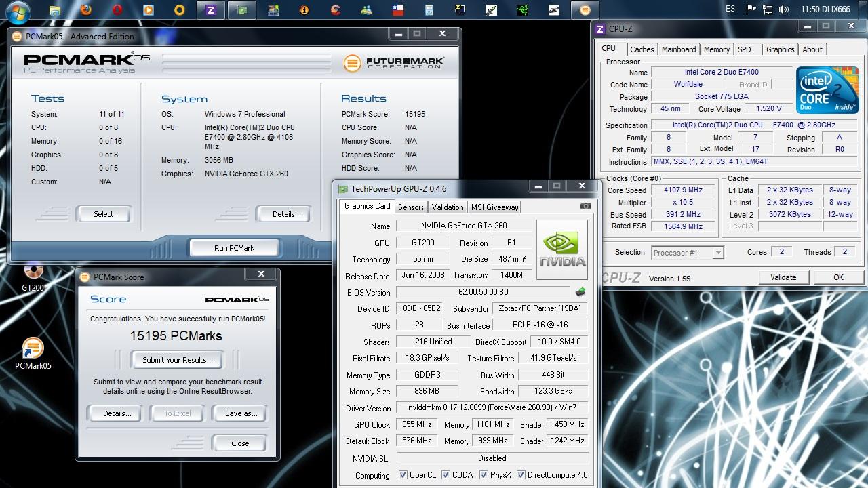Switch to the Caches tab in CPU-Z

pyautogui.click(x=642, y=49)
